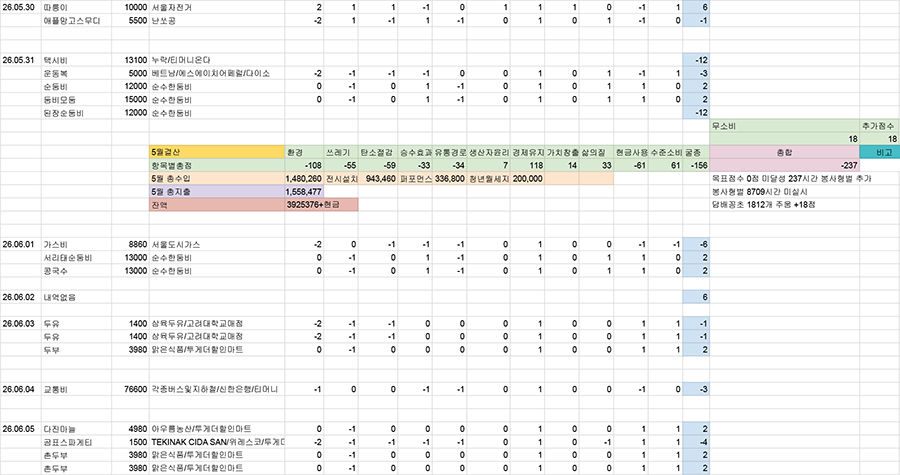Select the red 잔액 label cell
Image resolution: width=900 pixels, height=475 pixels.
(217, 205)
